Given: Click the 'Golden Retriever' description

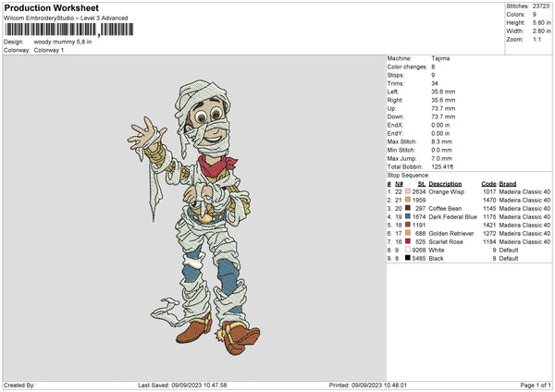Looking at the screenshot, I should coord(451,234).
